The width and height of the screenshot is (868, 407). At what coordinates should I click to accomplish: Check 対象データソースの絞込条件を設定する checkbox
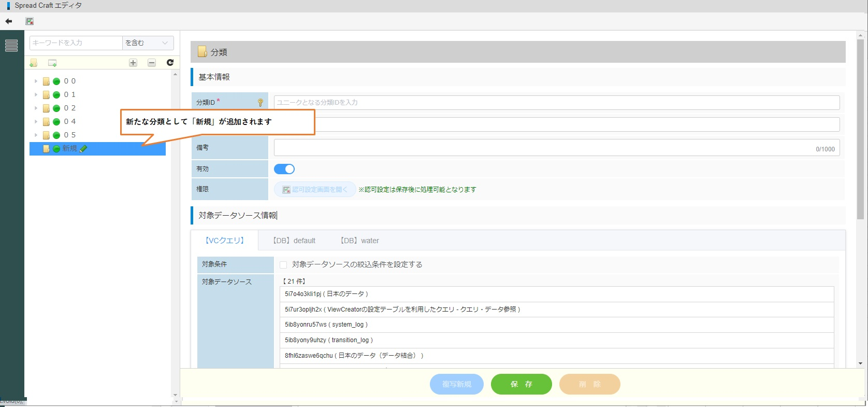[x=283, y=265]
